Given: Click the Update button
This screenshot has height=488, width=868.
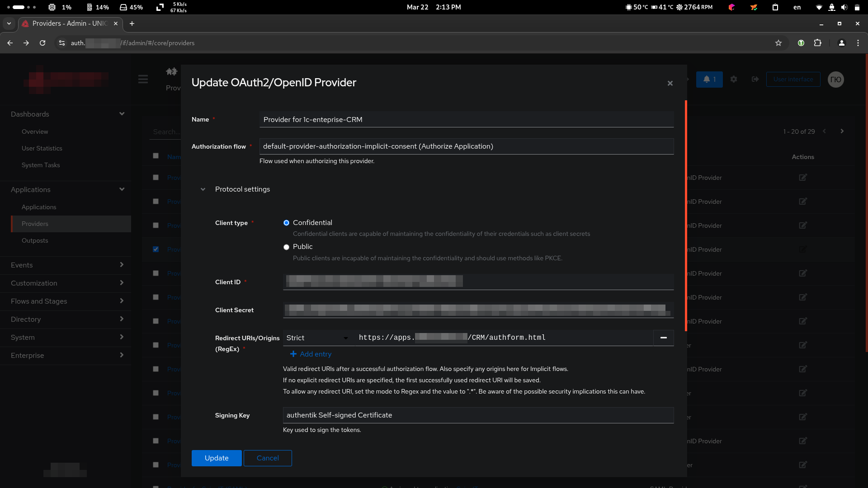Looking at the screenshot, I should [x=216, y=458].
